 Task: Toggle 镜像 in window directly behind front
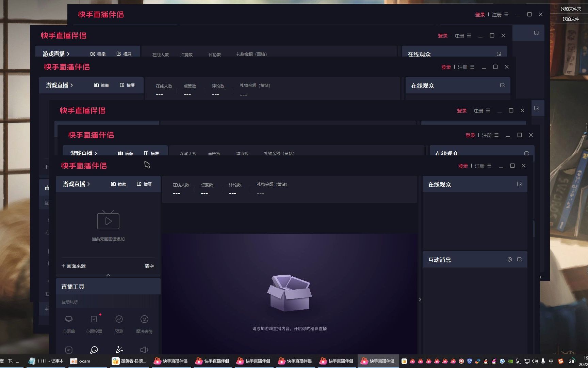point(125,153)
